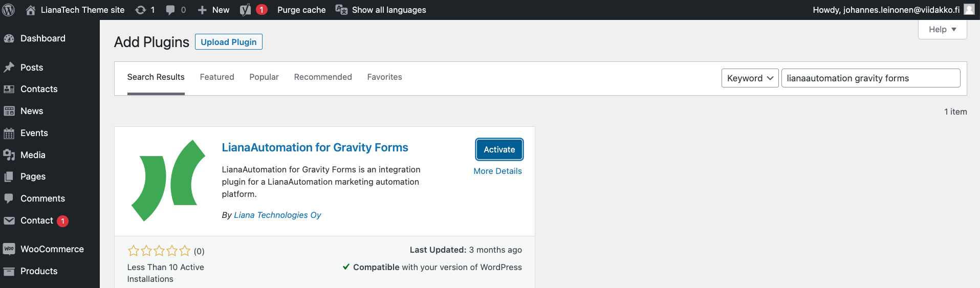Viewport: 980px width, 288px height.
Task: Click the 'Last Updated: 3 months ago' text
Action: pyautogui.click(x=466, y=250)
